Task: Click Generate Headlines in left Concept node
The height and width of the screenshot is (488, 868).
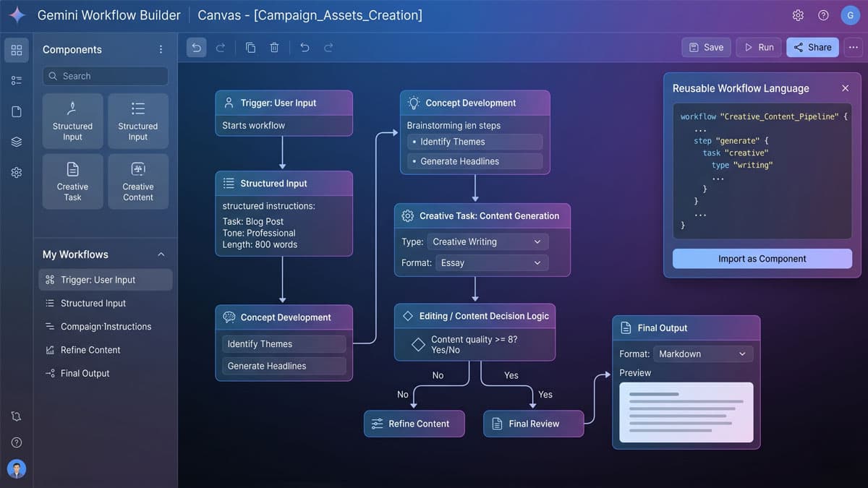Action: pos(284,366)
